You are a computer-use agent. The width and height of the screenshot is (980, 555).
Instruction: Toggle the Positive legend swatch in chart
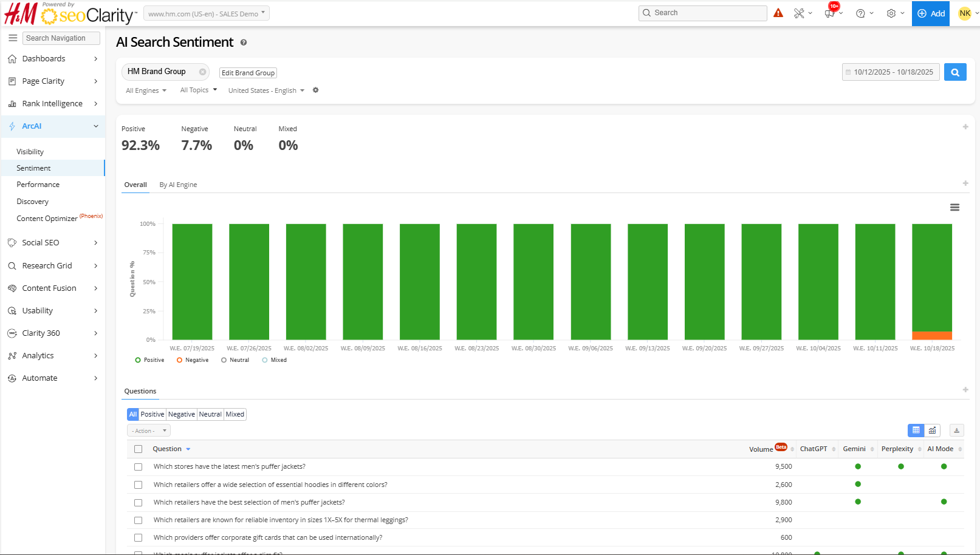[x=138, y=360]
